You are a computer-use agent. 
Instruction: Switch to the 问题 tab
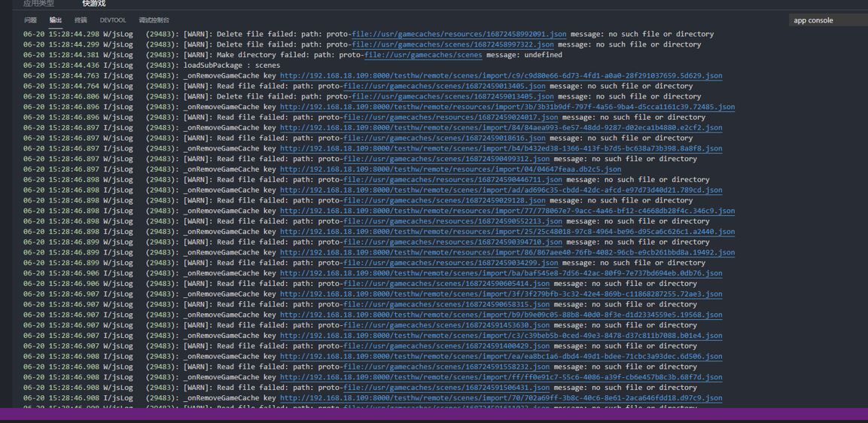coord(30,20)
